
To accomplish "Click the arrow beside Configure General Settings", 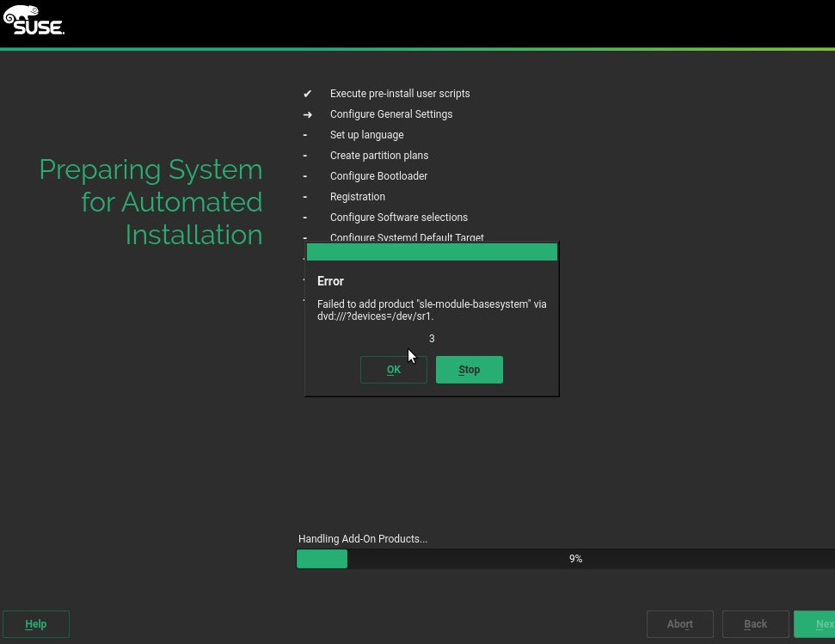I will [x=307, y=114].
